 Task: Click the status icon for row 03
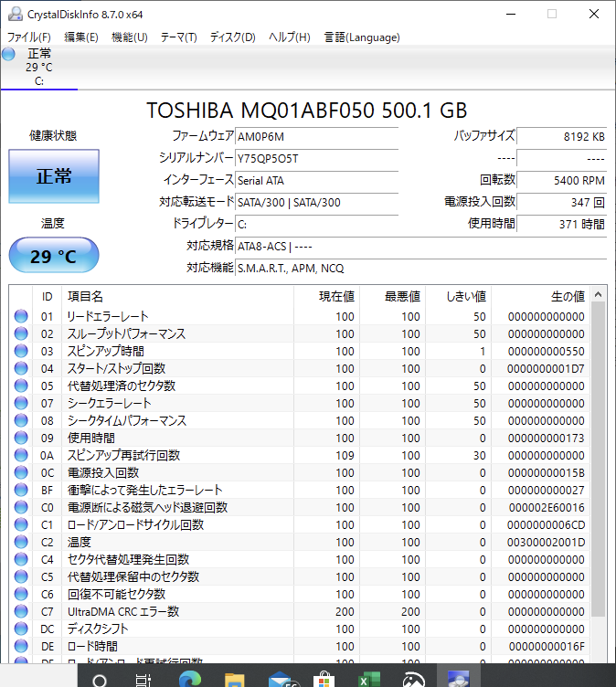[x=21, y=351]
